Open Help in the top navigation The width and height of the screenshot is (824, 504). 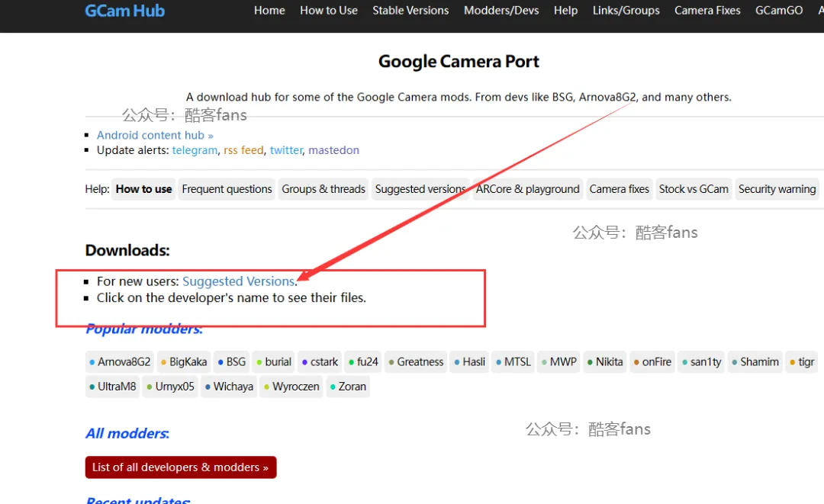tap(565, 11)
